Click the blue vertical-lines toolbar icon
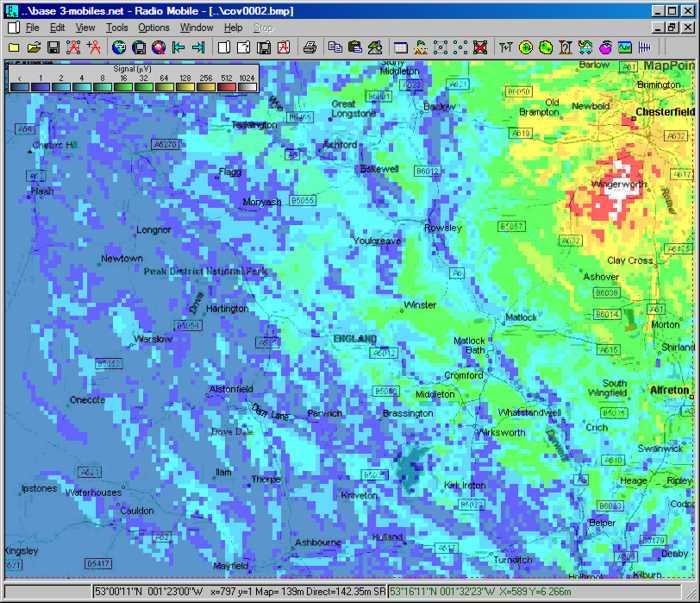The width and height of the screenshot is (700, 603). tap(644, 47)
